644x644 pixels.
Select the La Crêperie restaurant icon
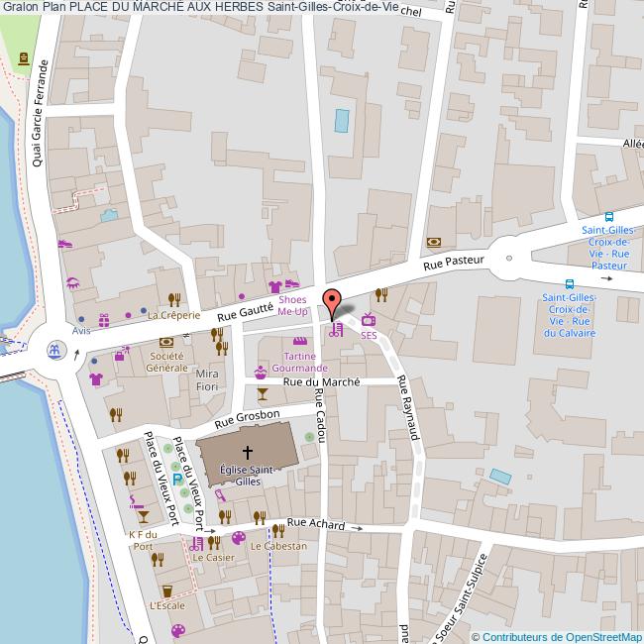[x=173, y=300]
